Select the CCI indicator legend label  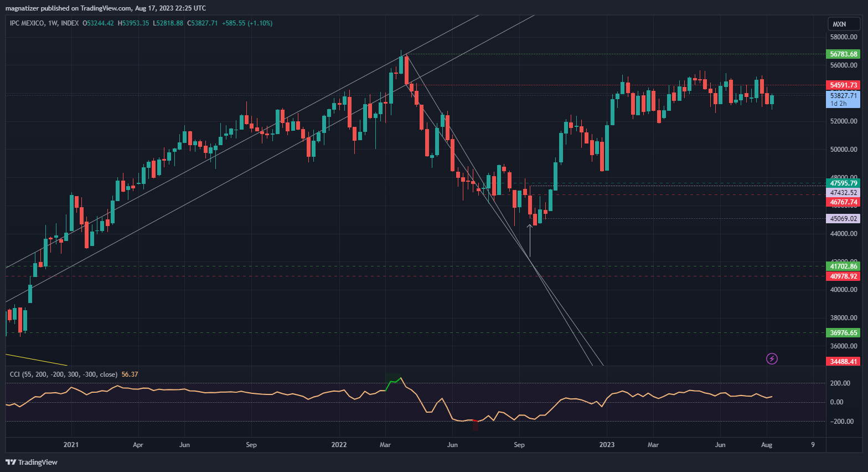[64, 374]
